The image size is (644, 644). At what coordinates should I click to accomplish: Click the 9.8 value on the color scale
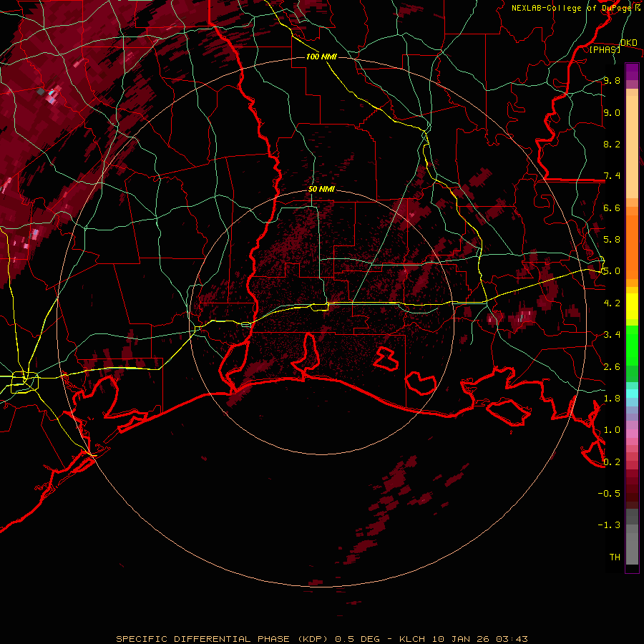[x=612, y=80]
